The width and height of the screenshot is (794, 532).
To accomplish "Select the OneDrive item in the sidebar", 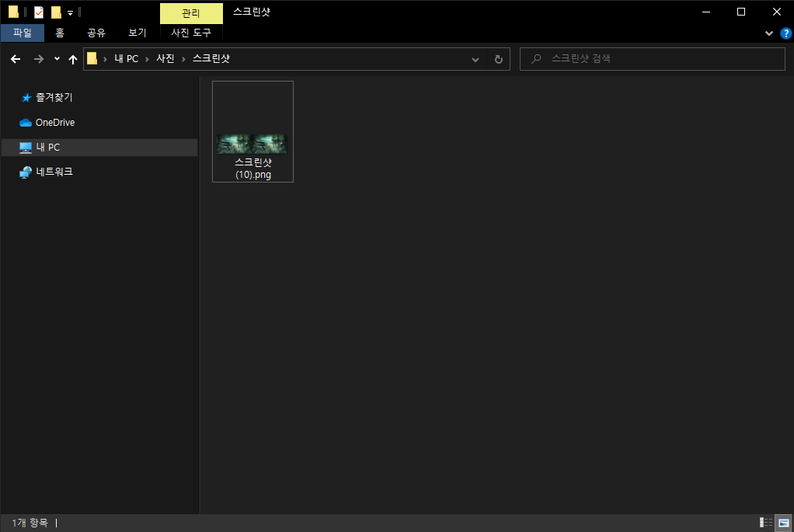I will tap(54, 122).
